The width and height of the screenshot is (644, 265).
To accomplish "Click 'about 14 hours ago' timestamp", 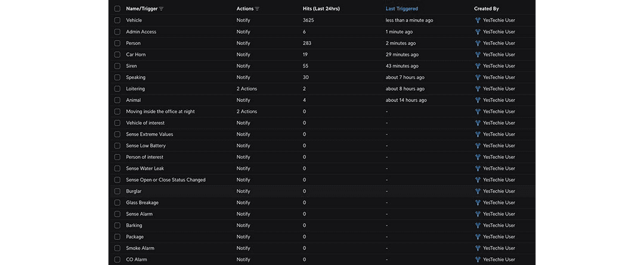I will [406, 100].
